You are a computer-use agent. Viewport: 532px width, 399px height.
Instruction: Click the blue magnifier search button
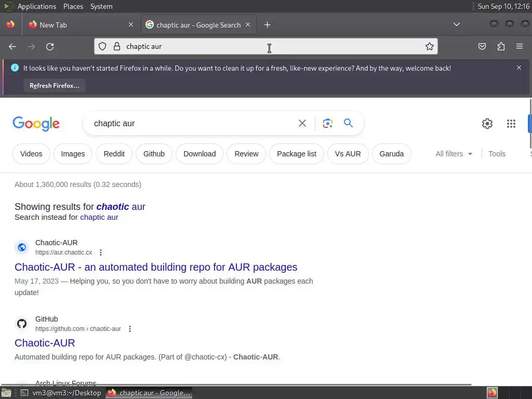(x=349, y=123)
